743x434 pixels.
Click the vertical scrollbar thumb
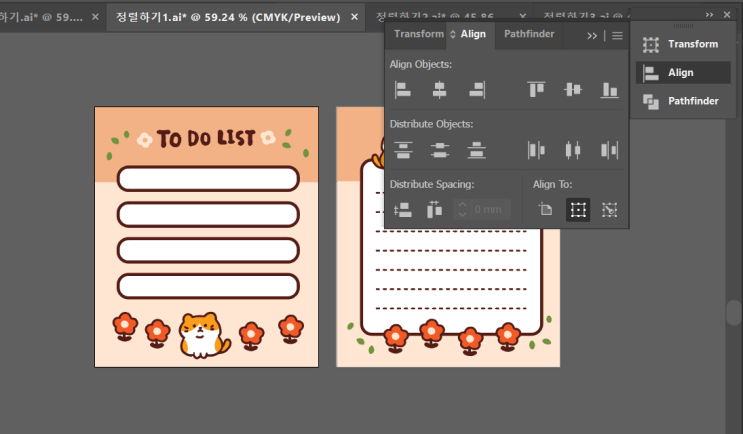[x=734, y=313]
